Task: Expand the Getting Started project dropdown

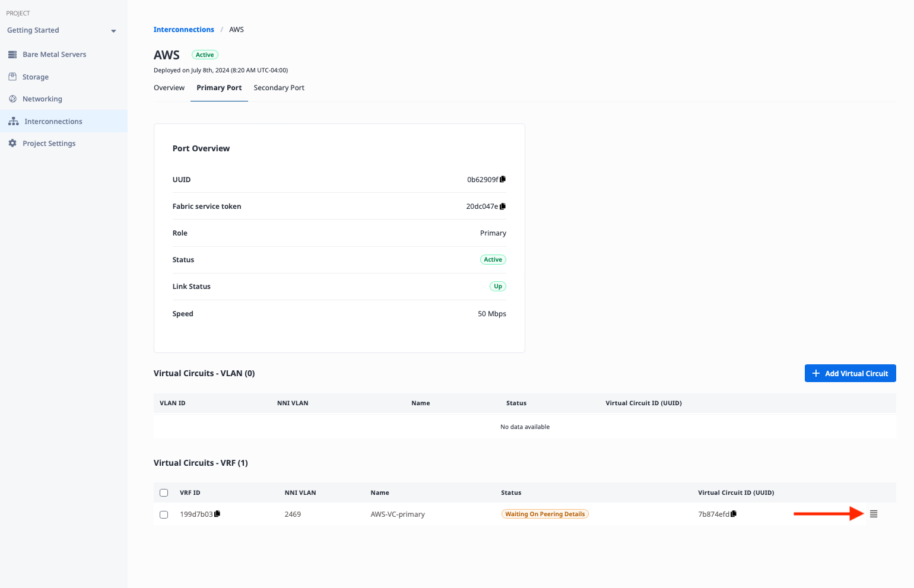Action: click(x=113, y=31)
